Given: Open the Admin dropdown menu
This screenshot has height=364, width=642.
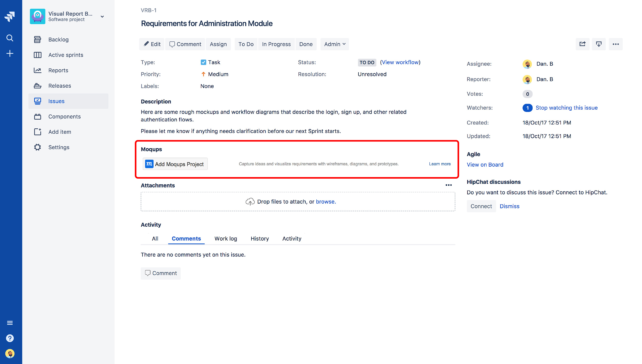Looking at the screenshot, I should click(334, 44).
